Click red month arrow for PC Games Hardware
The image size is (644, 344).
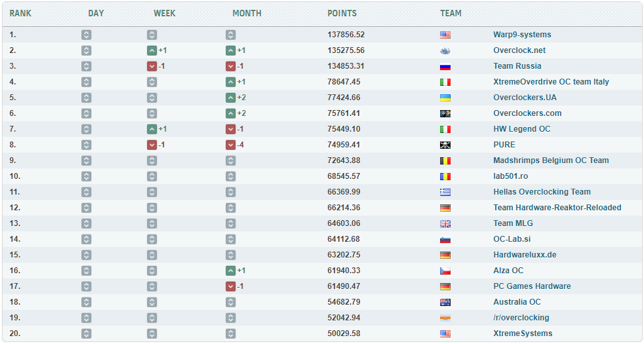(x=230, y=286)
